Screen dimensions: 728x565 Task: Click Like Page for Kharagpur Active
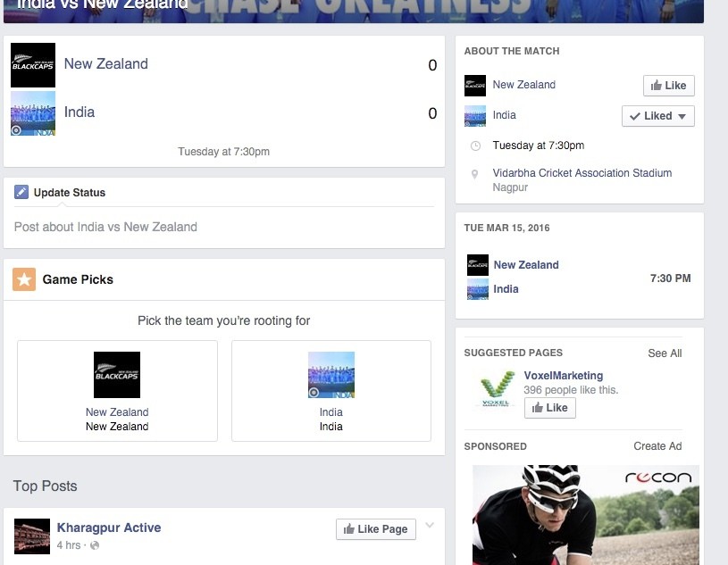pyautogui.click(x=375, y=529)
